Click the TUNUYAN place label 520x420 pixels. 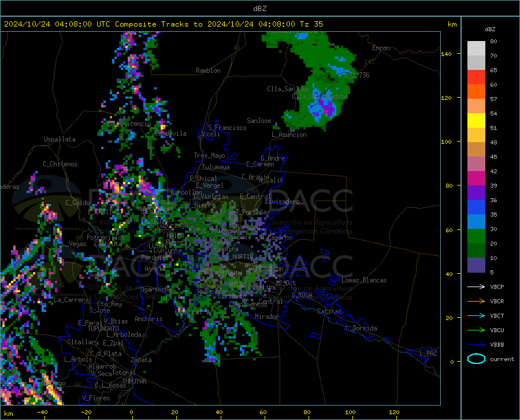coord(134,381)
